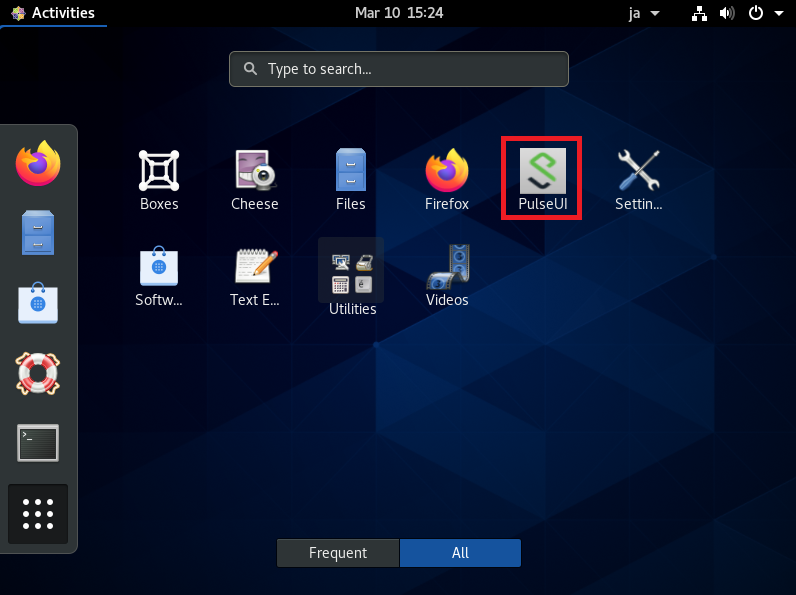The width and height of the screenshot is (796, 595).
Task: Launch Firefox from the left dock
Action: tap(38, 164)
